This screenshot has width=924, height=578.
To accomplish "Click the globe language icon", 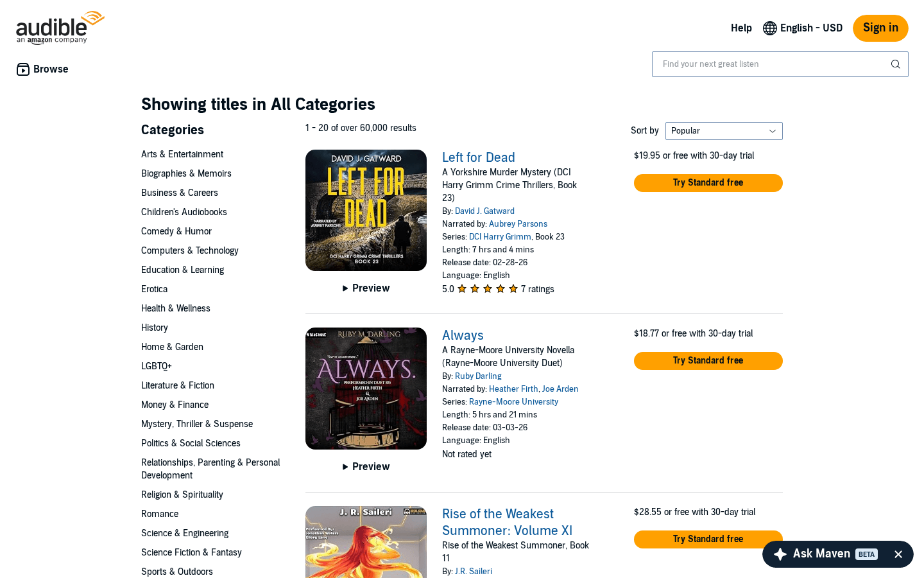I will 769,28.
